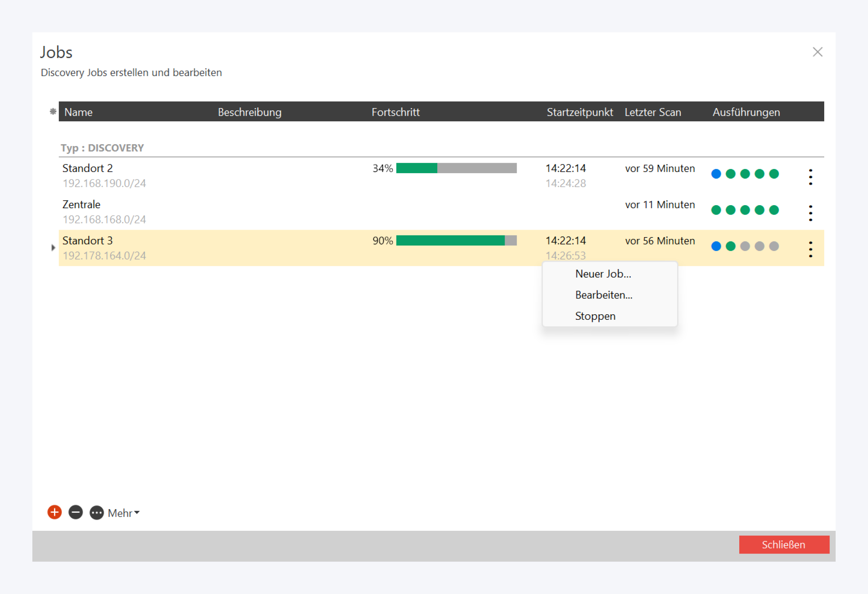Click Stoppen in the context menu
The image size is (868, 594).
pyautogui.click(x=595, y=316)
